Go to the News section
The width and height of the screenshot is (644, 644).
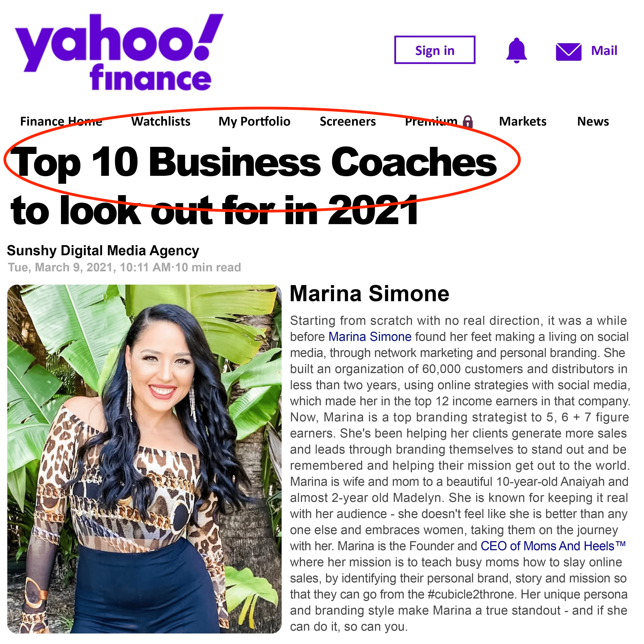point(593,121)
